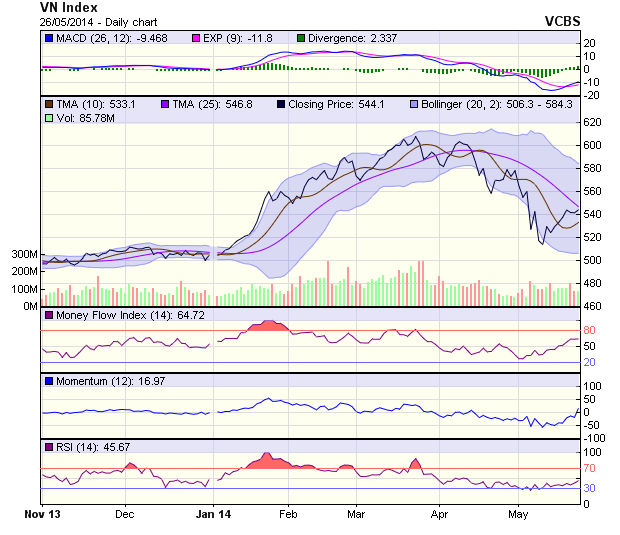Click the 70 level on RSI axis
The image size is (620, 535).
591,468
